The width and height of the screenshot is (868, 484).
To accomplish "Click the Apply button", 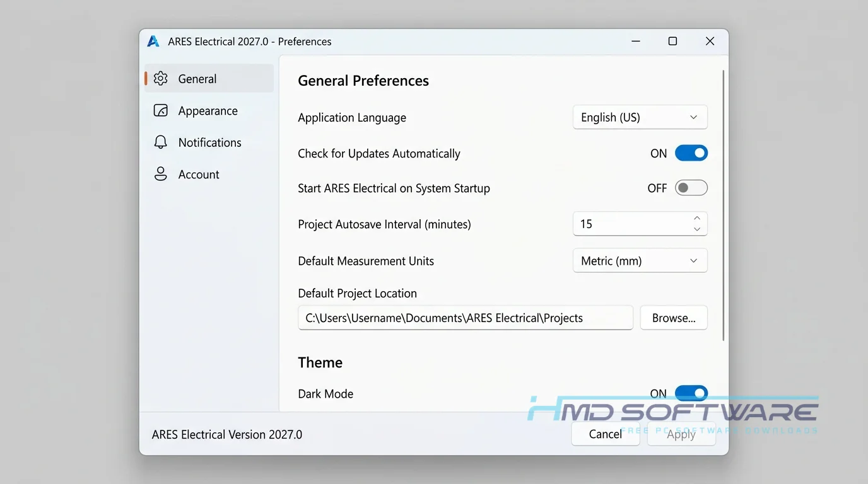I will [681, 434].
